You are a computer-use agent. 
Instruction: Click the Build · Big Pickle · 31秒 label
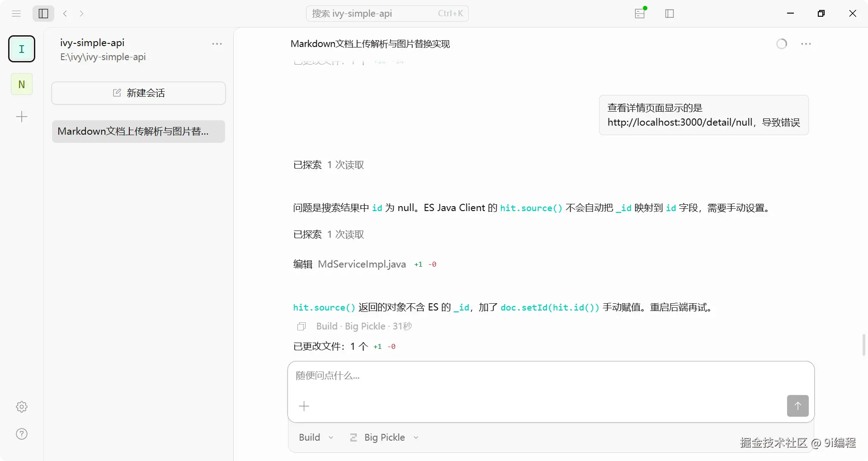(364, 326)
